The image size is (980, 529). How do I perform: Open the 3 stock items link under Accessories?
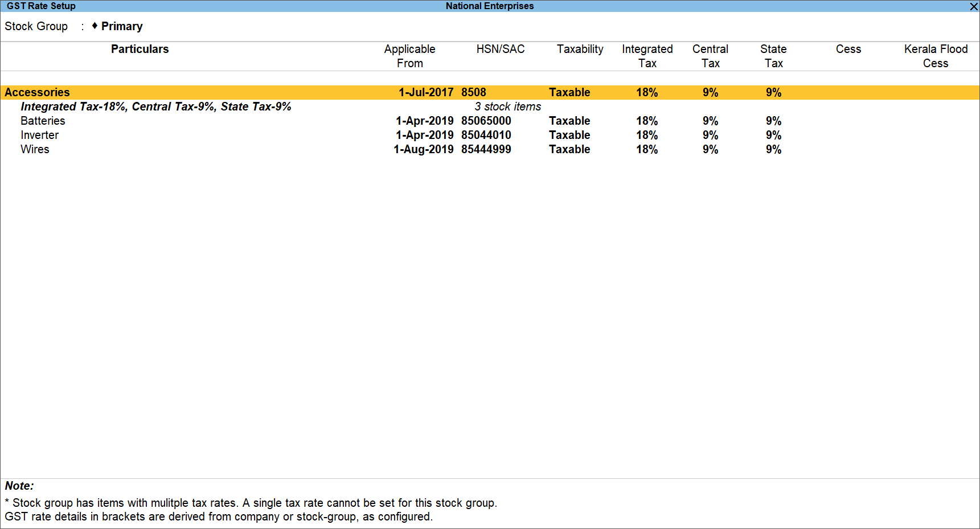click(507, 106)
